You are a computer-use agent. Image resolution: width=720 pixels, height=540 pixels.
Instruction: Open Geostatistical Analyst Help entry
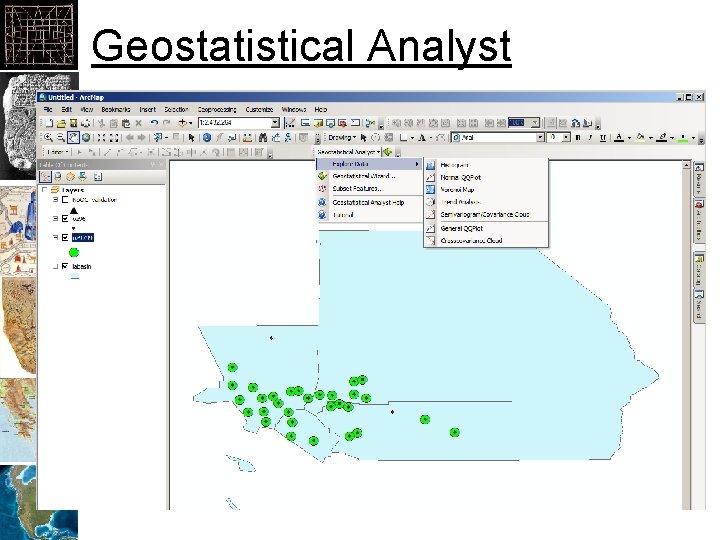click(x=369, y=202)
